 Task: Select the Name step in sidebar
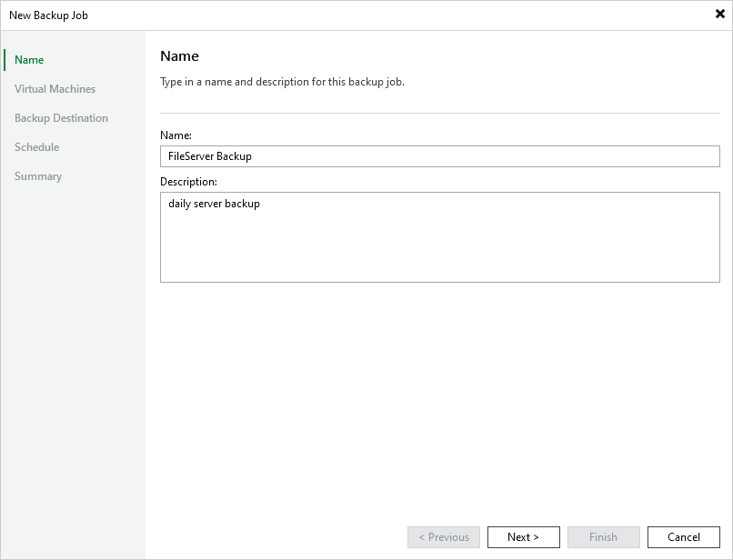point(28,59)
